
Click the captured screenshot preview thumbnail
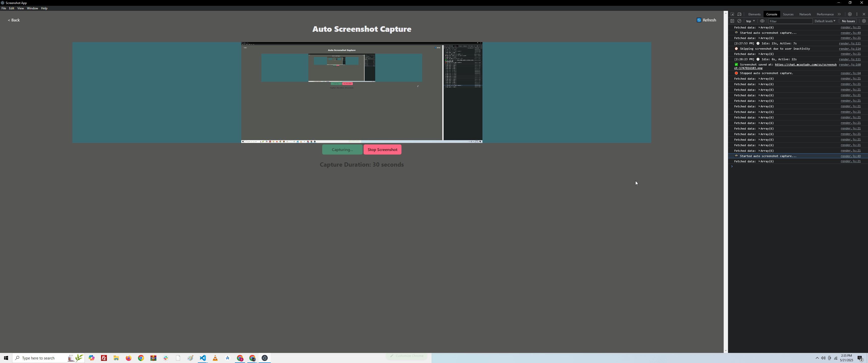(362, 92)
